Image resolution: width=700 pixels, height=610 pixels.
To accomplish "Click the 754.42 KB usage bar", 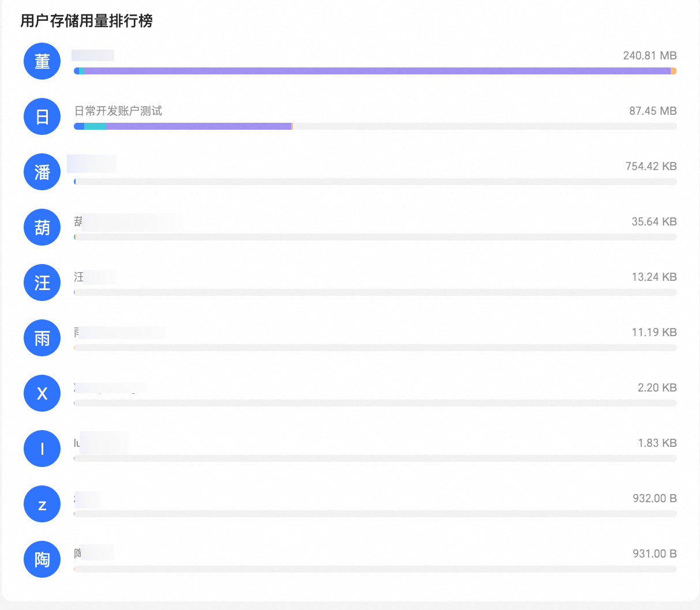I will [375, 182].
